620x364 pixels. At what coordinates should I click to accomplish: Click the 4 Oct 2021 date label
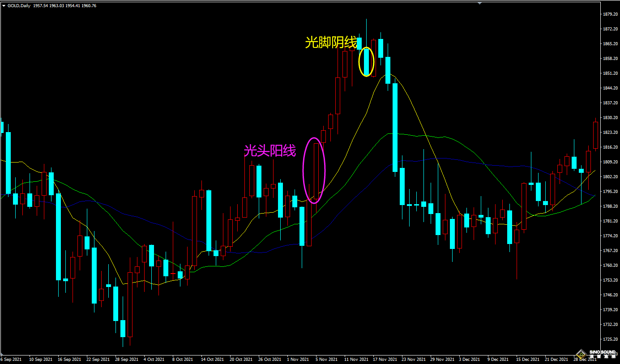coord(154,359)
